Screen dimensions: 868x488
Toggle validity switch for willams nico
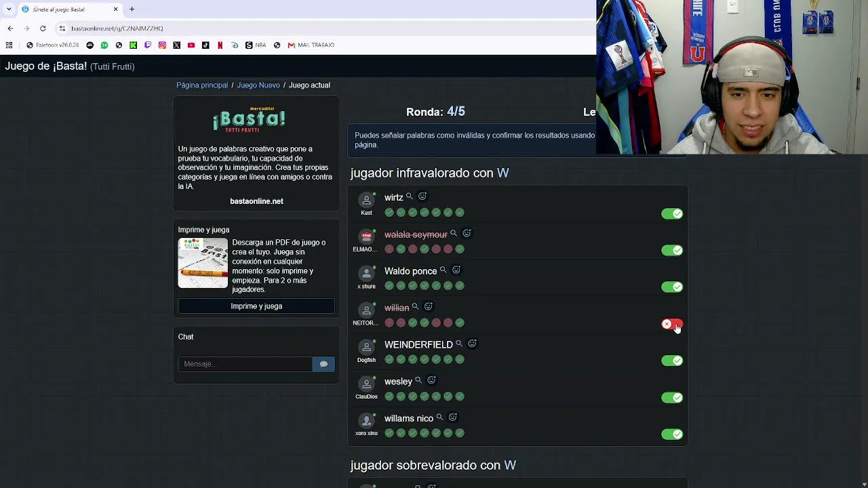coord(672,434)
